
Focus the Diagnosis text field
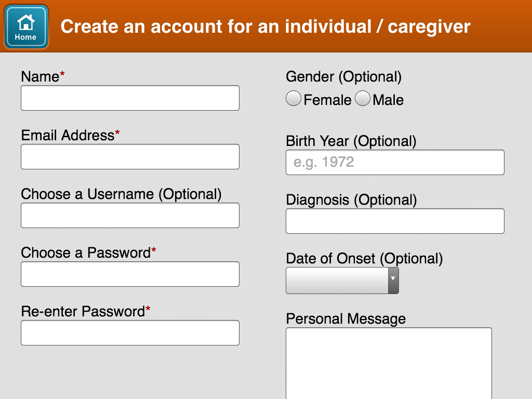tap(395, 221)
